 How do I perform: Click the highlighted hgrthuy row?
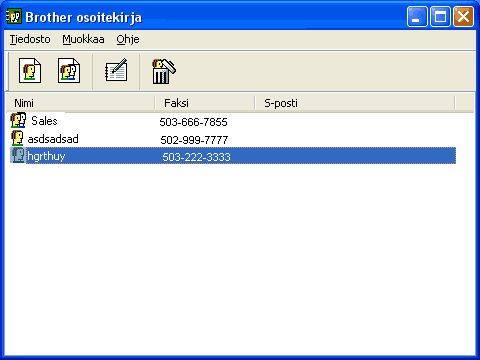(233, 156)
